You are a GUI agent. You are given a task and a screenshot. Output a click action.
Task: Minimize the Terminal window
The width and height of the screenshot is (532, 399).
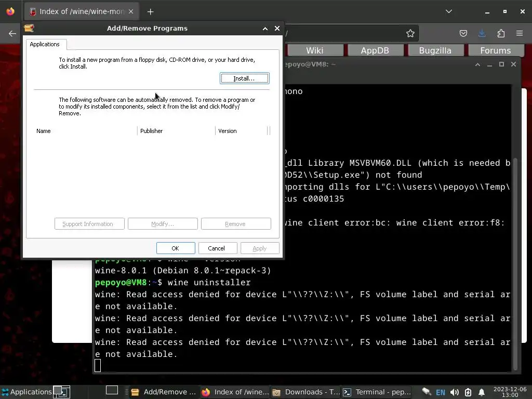click(x=489, y=64)
